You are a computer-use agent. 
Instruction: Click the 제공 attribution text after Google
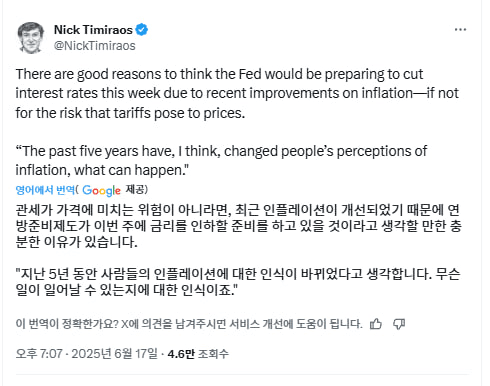point(136,190)
